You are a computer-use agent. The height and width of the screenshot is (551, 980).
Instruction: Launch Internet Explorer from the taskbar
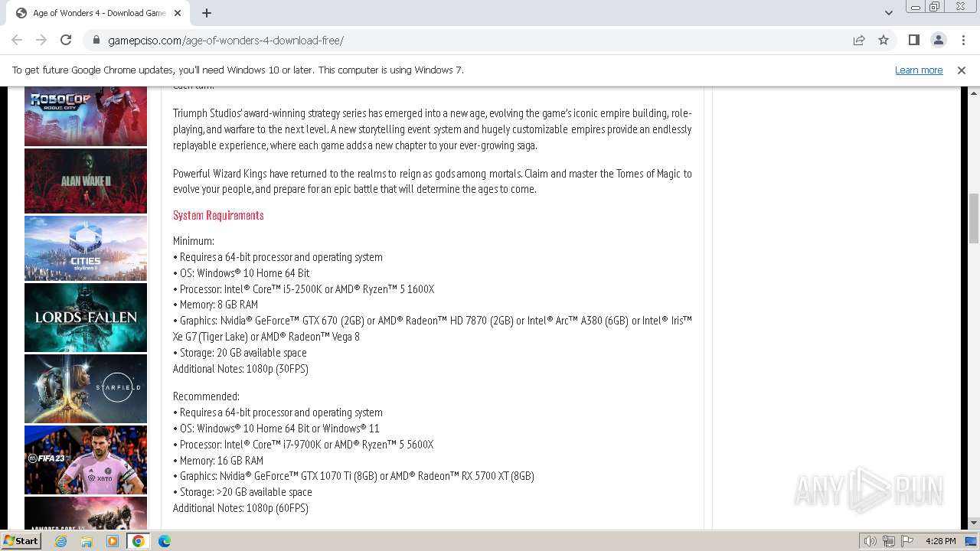(60, 541)
